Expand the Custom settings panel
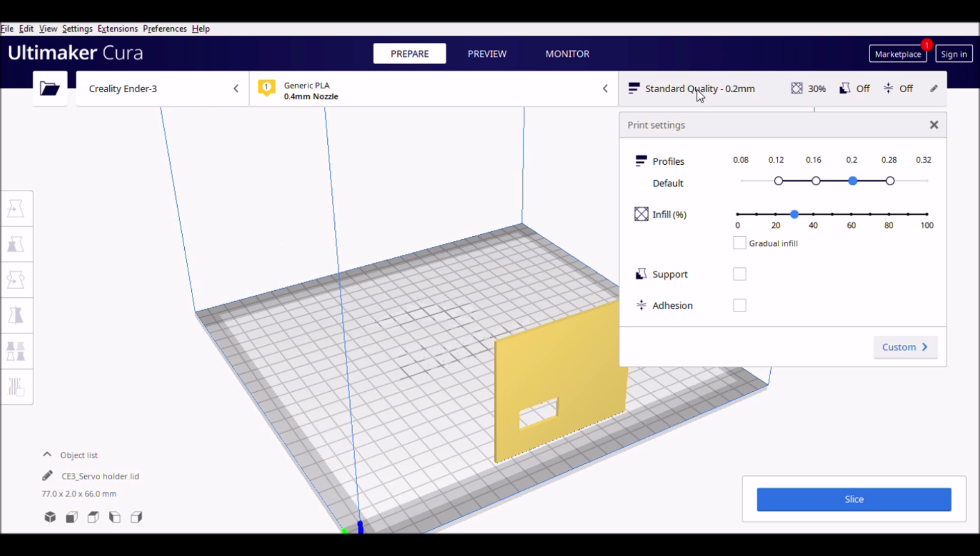The image size is (980, 556). click(x=904, y=346)
